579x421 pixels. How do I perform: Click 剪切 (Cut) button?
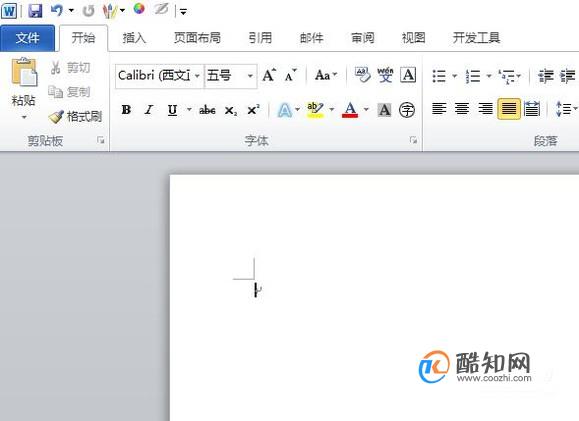tap(70, 68)
